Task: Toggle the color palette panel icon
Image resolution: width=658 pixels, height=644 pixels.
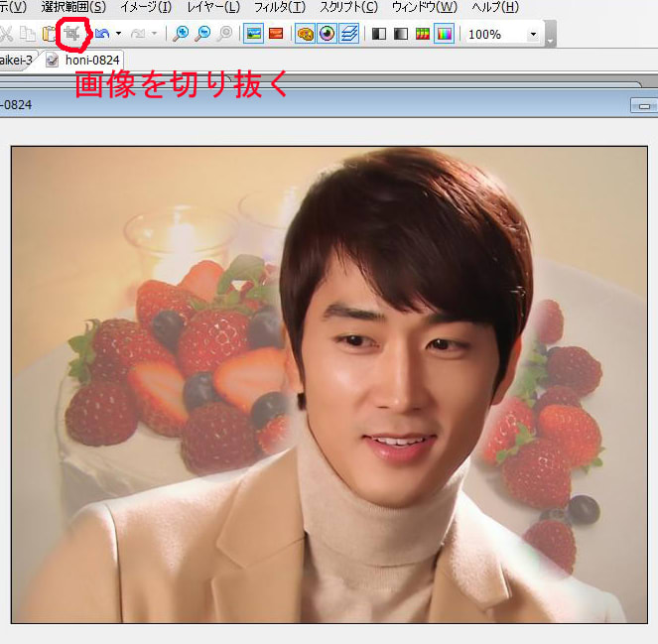Action: pyautogui.click(x=306, y=34)
